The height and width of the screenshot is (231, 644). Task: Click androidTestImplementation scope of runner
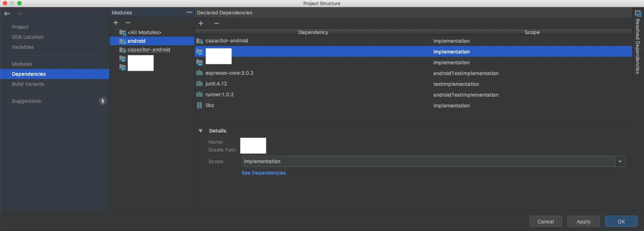[x=466, y=95]
